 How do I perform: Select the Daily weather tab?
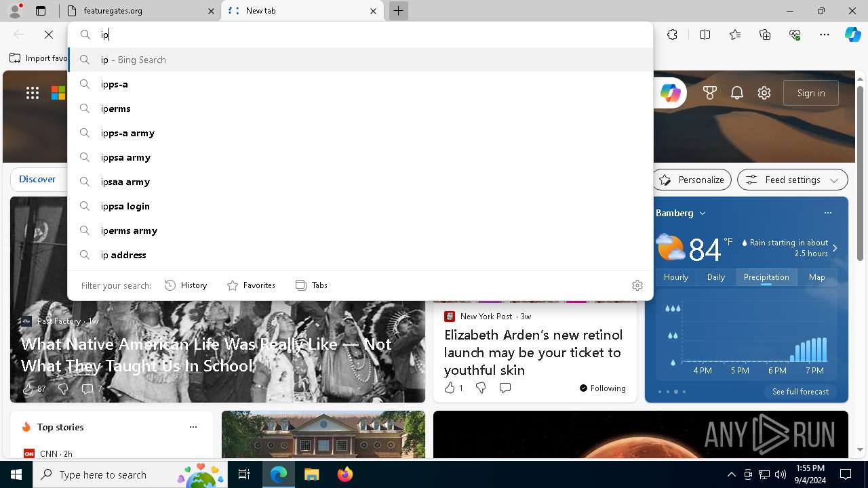tap(716, 277)
